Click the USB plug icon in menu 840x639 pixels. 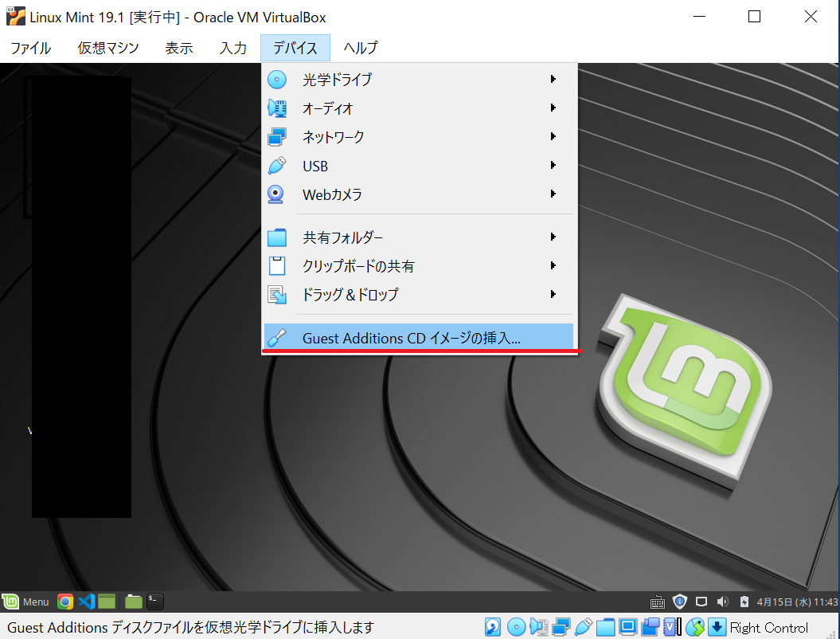[277, 166]
